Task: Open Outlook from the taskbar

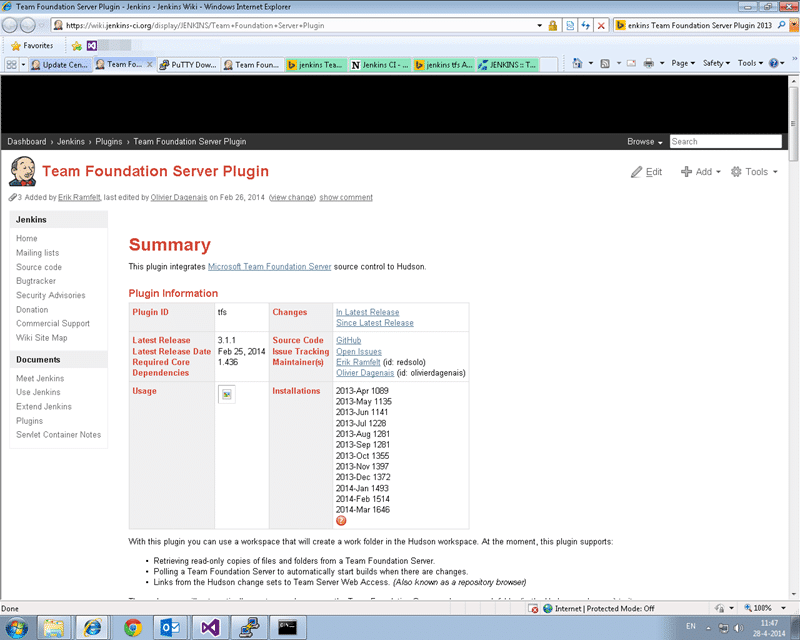Action: point(170,627)
